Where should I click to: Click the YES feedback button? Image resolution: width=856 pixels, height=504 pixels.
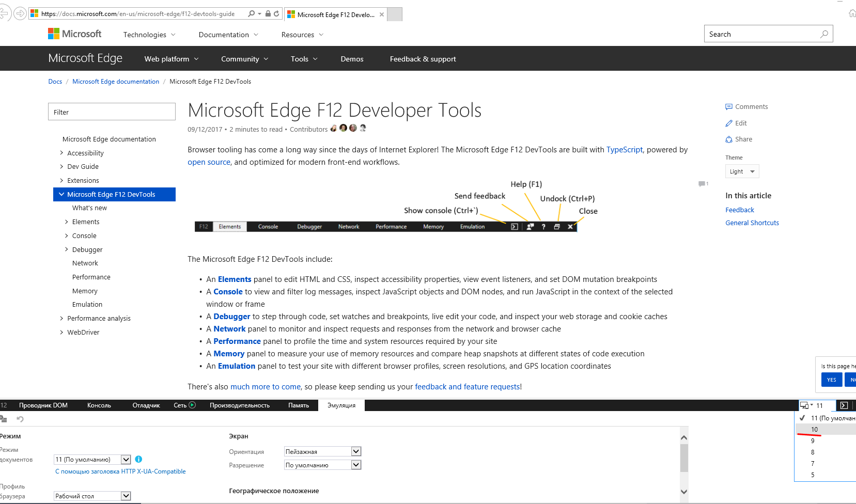click(831, 380)
